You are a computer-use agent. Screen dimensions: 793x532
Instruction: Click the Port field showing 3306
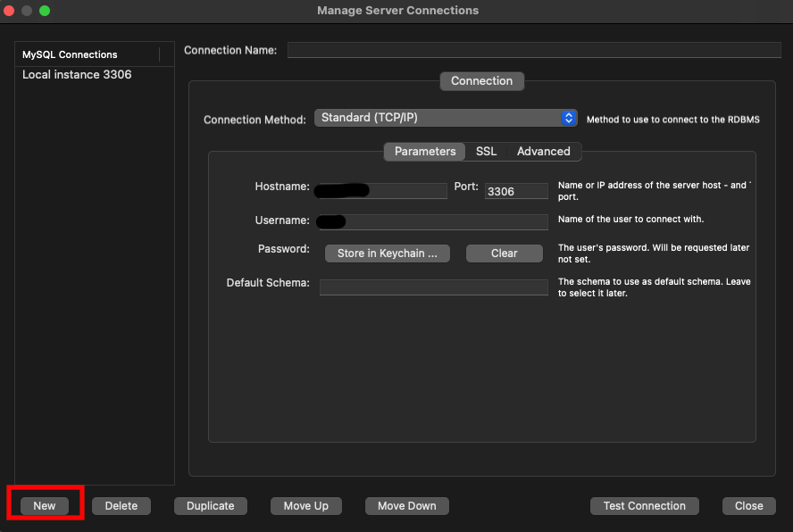[x=516, y=191]
